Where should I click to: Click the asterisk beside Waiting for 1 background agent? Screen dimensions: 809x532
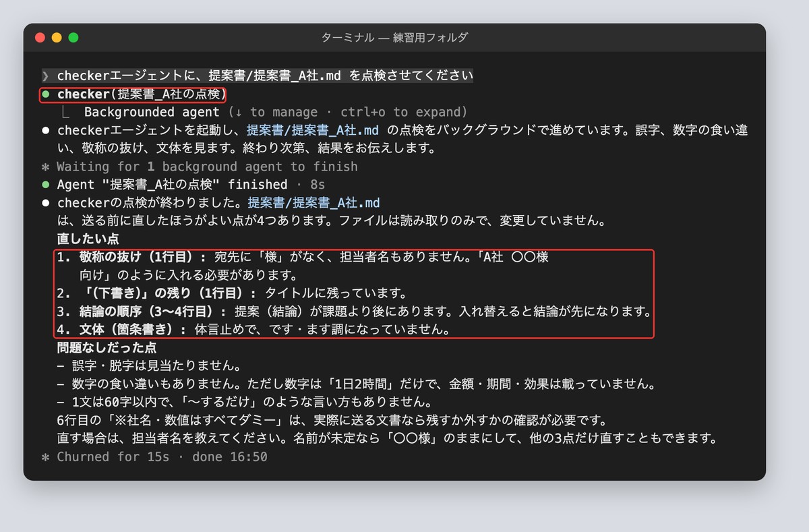coord(46,167)
